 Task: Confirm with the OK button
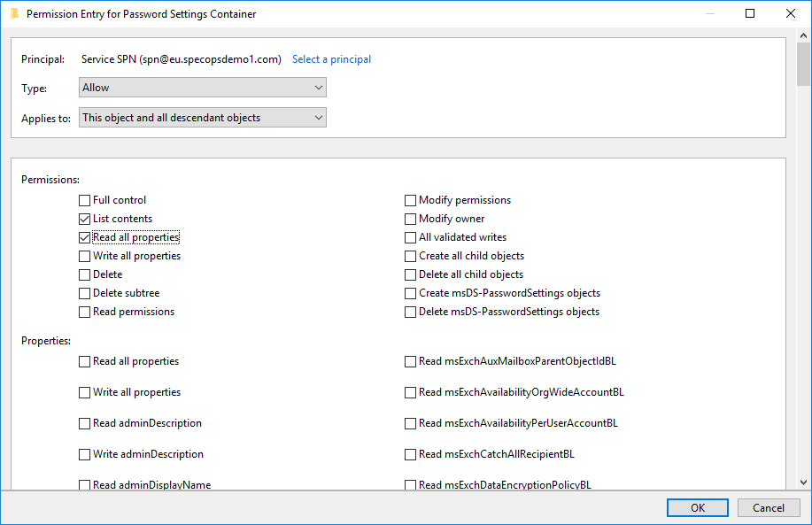pyautogui.click(x=698, y=508)
